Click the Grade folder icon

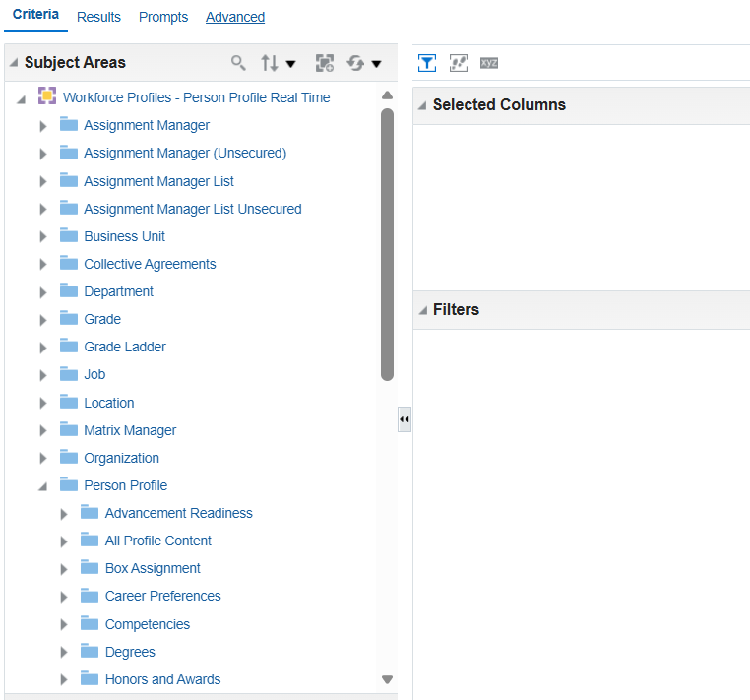tap(69, 318)
